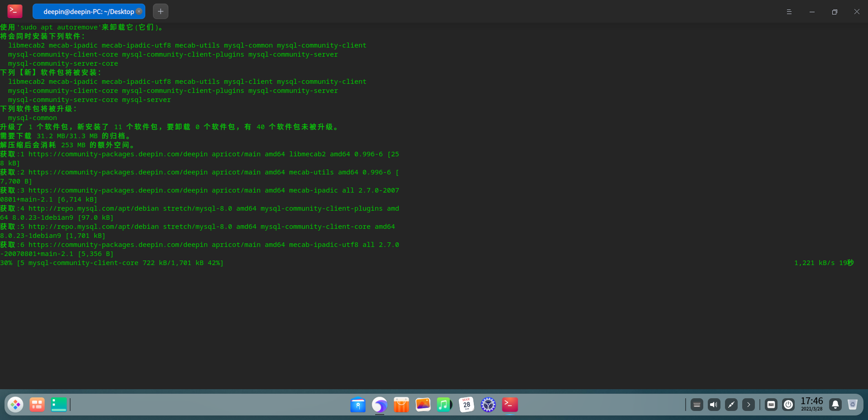Click the Terminal icon in the dock
This screenshot has height=420, width=868.
[510, 405]
